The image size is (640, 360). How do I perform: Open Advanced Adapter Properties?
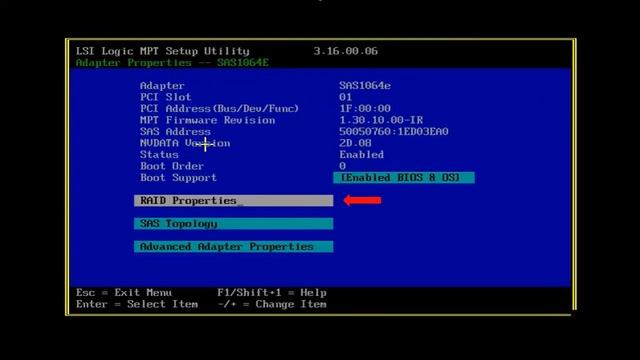[233, 247]
